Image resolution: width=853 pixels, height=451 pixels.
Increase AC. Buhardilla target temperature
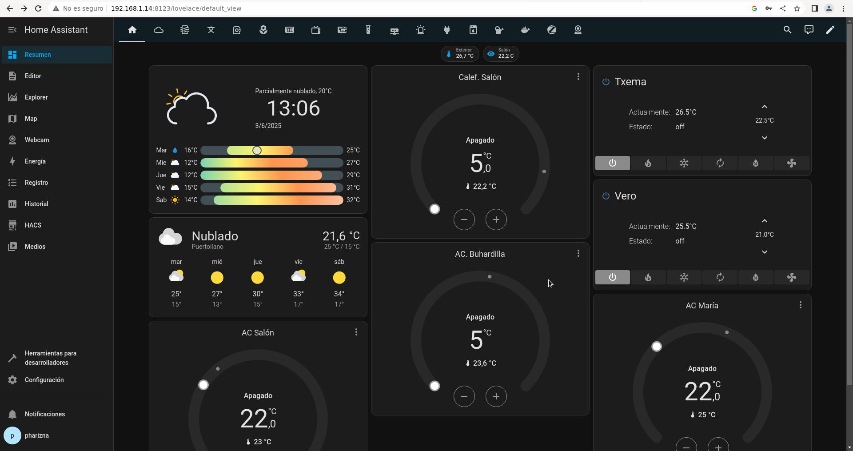tap(496, 396)
